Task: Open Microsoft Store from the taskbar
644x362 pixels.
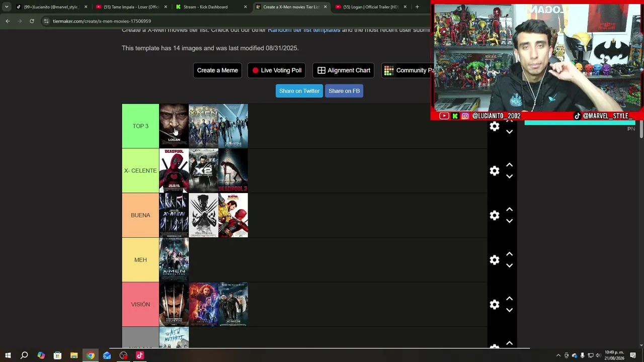Action: [x=57, y=355]
